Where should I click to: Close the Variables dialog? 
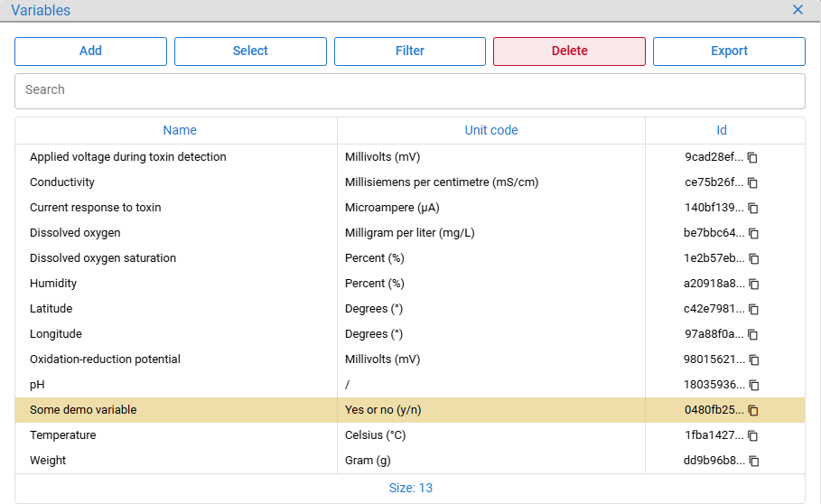798,10
